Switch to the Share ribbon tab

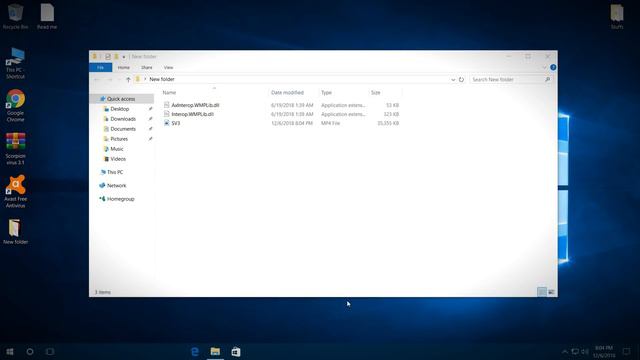pyautogui.click(x=147, y=67)
